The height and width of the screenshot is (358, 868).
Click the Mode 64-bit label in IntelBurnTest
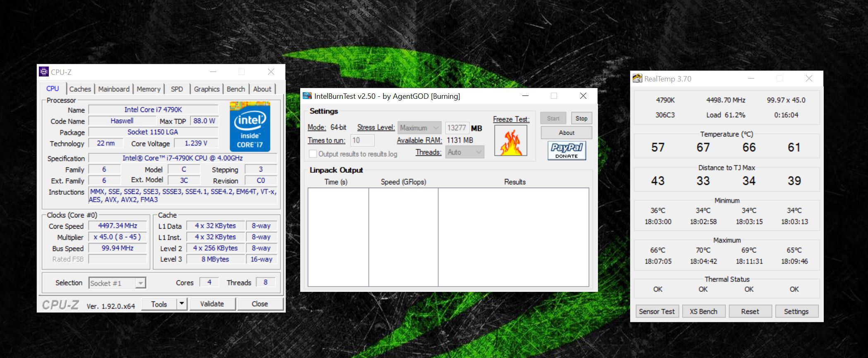tap(327, 127)
